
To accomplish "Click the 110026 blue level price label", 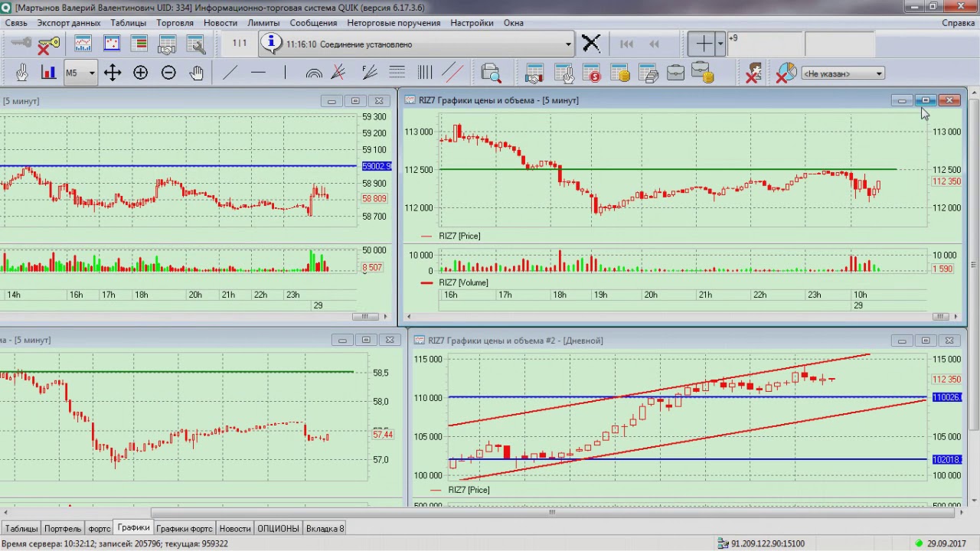I will click(946, 397).
